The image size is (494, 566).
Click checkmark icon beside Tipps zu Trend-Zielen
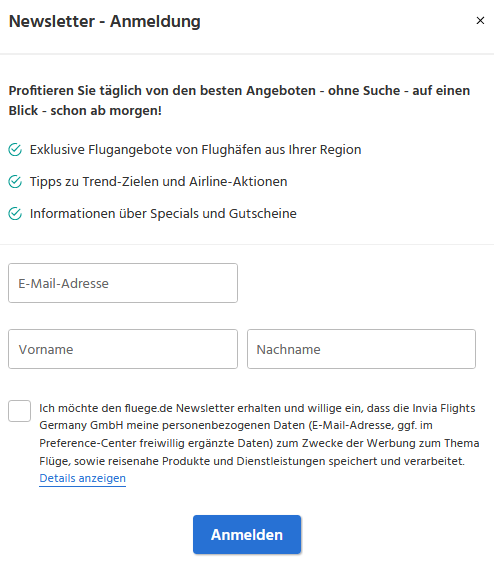click(x=15, y=182)
